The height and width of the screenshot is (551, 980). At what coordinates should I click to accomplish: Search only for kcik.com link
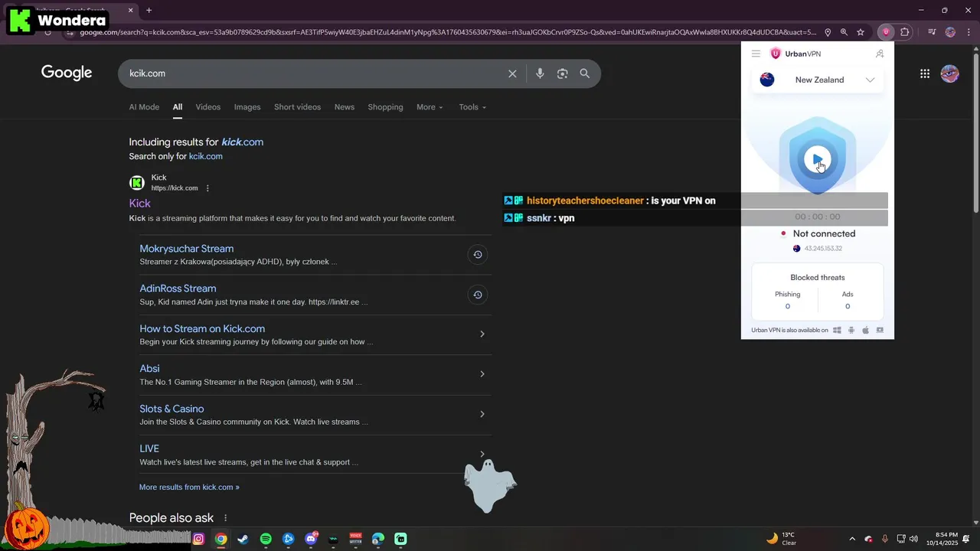click(x=206, y=156)
